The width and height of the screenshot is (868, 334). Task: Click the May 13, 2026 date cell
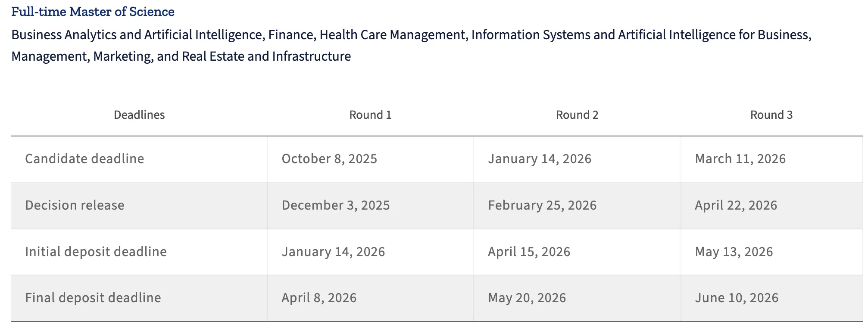click(734, 252)
